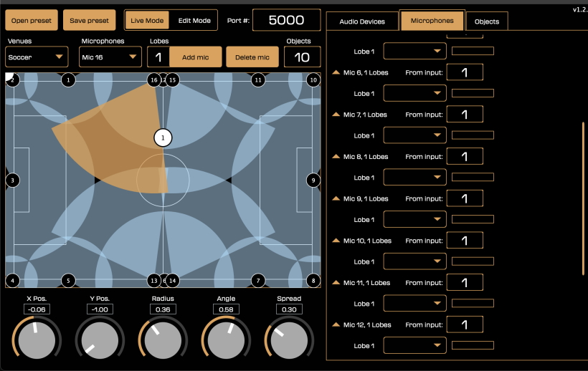Select microphone marker 3 on left goal
Viewport: 588px width, 371px height.
[11, 180]
